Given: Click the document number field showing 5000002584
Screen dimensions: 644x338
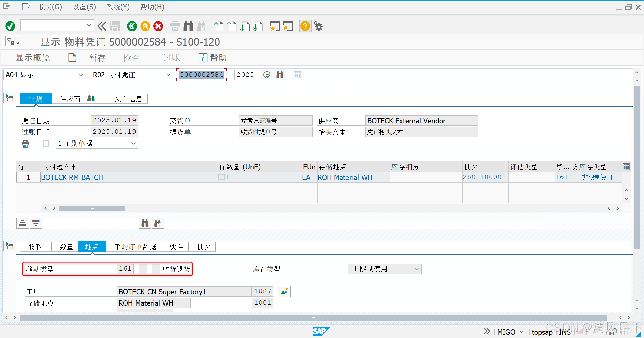Looking at the screenshot, I should click(x=201, y=75).
